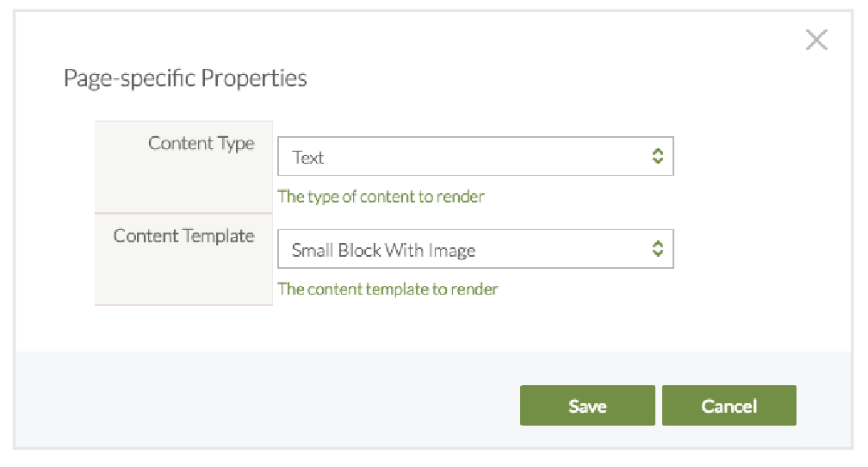
Task: Click the Content Type stepper arrows
Action: pyautogui.click(x=658, y=156)
